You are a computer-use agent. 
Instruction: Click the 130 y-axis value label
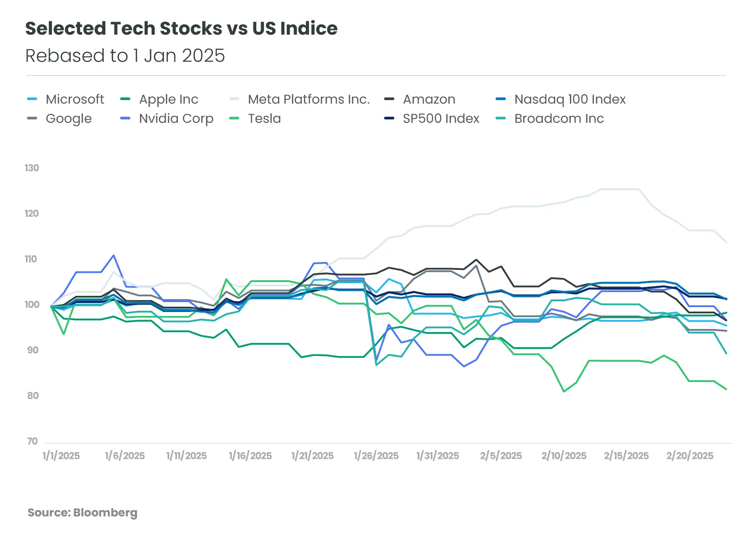(32, 168)
